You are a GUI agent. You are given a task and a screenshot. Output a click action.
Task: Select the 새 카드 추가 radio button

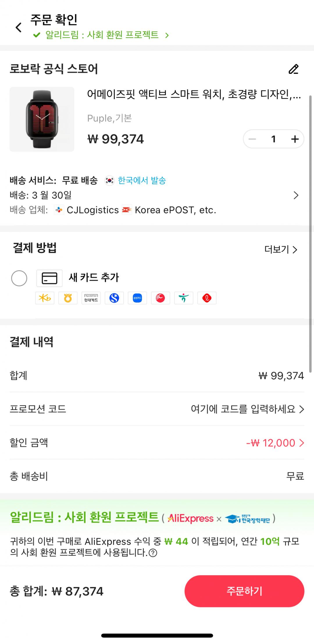(x=19, y=278)
